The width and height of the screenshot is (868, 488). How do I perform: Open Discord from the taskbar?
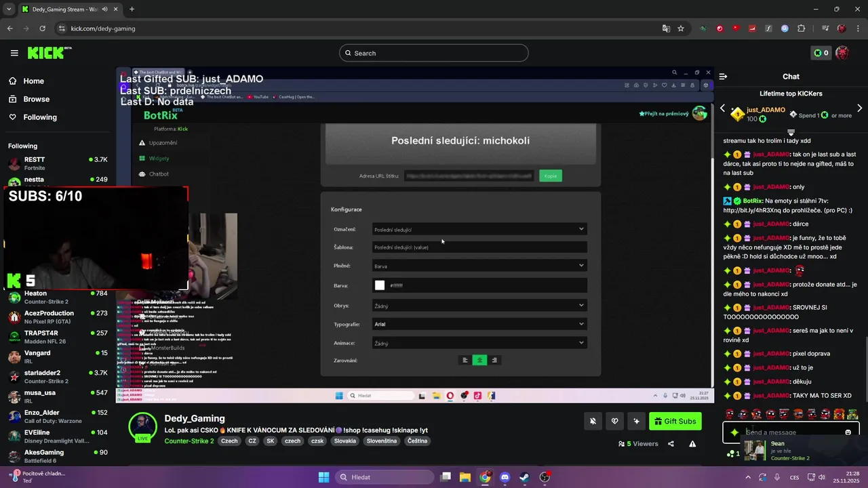[x=505, y=477]
